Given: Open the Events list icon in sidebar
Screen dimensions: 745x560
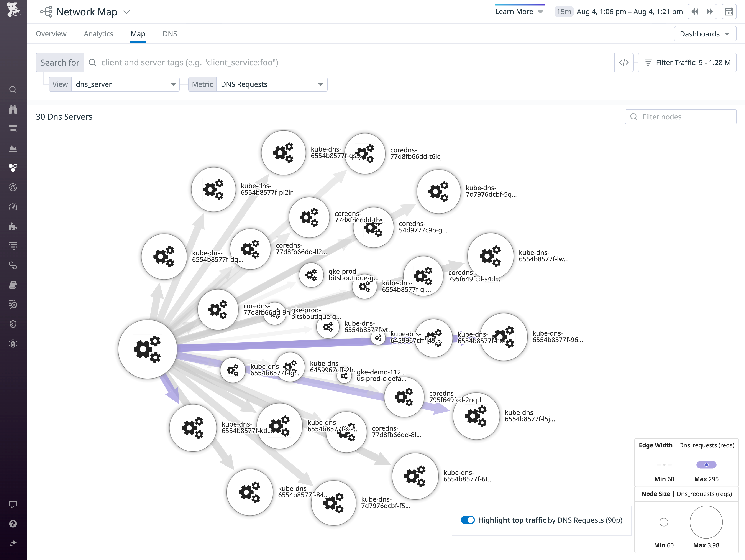Looking at the screenshot, I should pyautogui.click(x=13, y=128).
